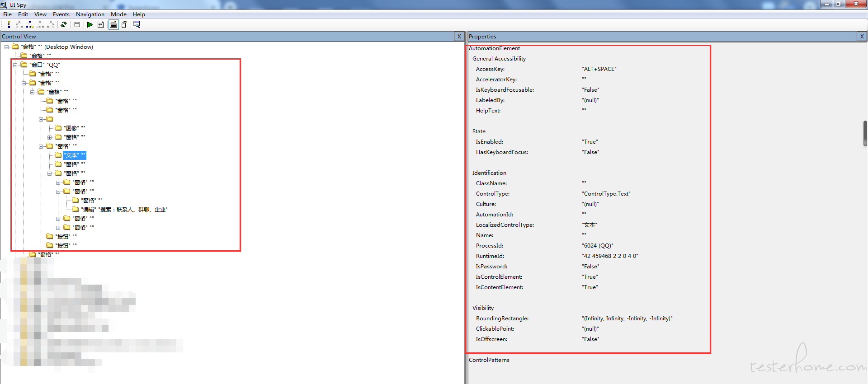The width and height of the screenshot is (868, 384).
Task: Click the folder icon of the QQ node
Action: 24,65
